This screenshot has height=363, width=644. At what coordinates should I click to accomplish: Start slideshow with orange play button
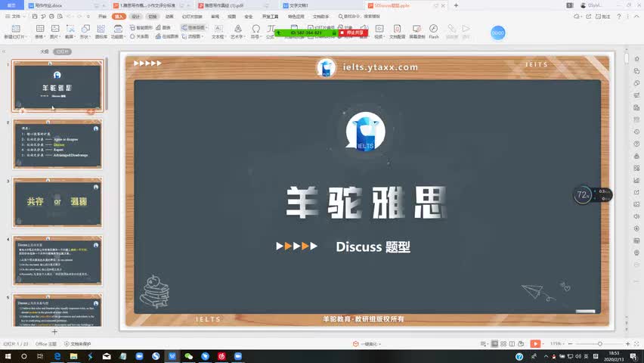(x=534, y=343)
